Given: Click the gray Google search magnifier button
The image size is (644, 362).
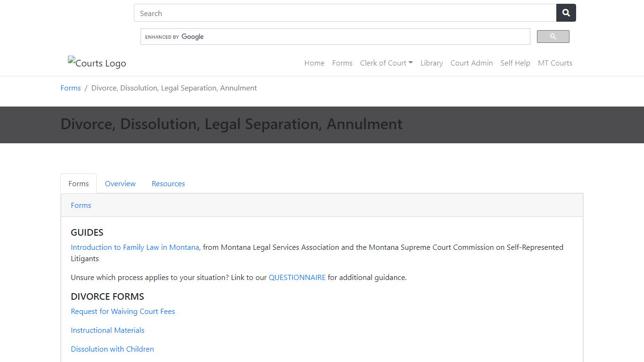Looking at the screenshot, I should coord(553,36).
